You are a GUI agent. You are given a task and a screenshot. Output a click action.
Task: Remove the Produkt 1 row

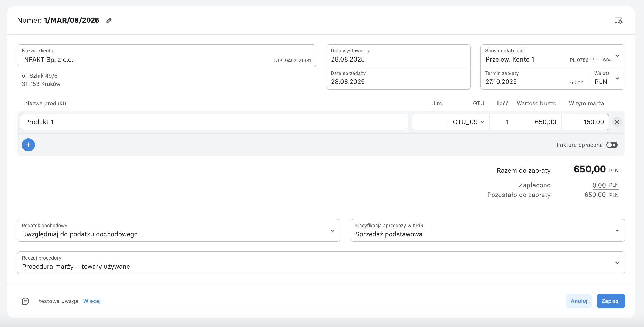[x=617, y=122]
